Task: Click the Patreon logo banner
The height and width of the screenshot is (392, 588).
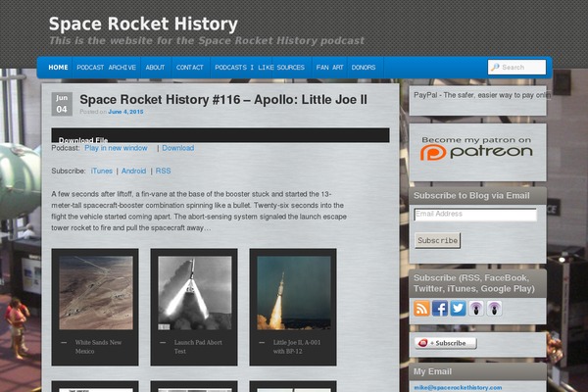Action: tap(476, 149)
